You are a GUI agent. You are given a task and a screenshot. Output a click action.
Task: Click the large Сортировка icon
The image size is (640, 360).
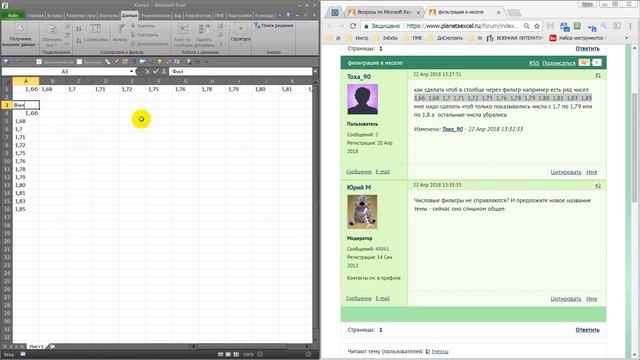pyautogui.click(x=96, y=29)
